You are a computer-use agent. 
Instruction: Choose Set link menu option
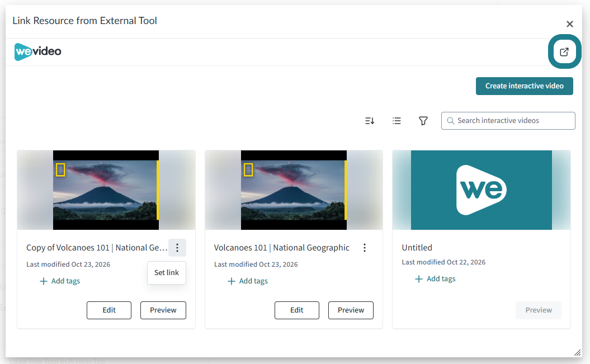pos(167,273)
